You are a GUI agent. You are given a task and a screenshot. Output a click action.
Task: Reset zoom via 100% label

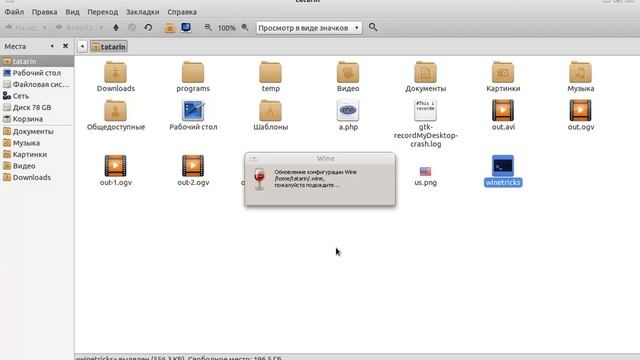[x=227, y=28]
